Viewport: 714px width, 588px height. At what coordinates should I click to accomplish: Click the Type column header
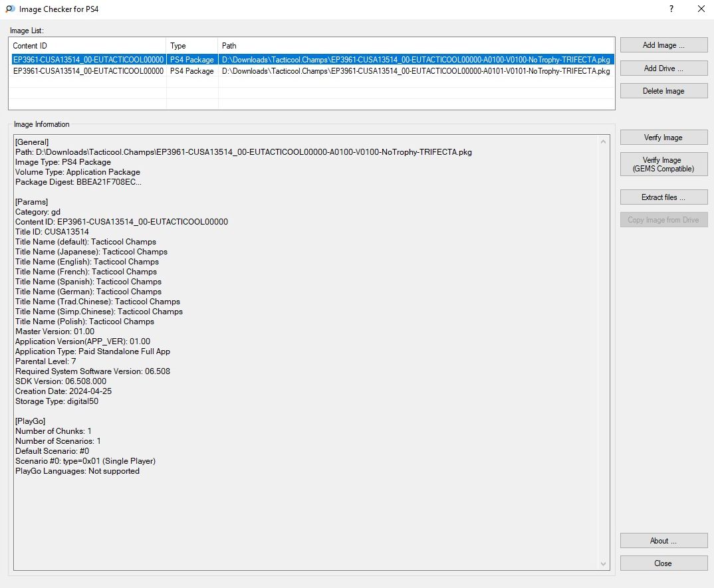tap(192, 45)
